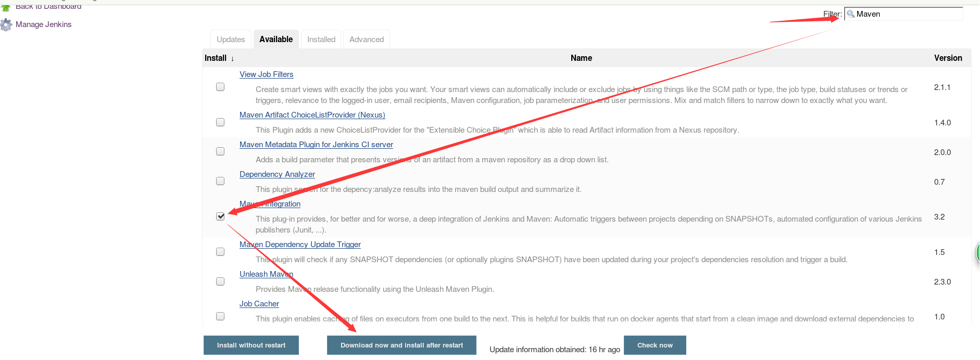This screenshot has height=360, width=980.
Task: Open the Job Cacher link
Action: pos(259,304)
